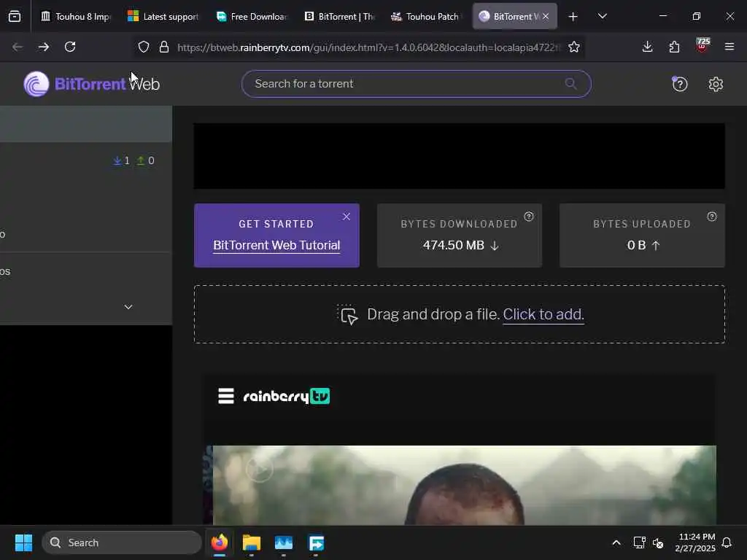Open Firefox from the taskbar
This screenshot has height=560, width=747.
coord(219,542)
